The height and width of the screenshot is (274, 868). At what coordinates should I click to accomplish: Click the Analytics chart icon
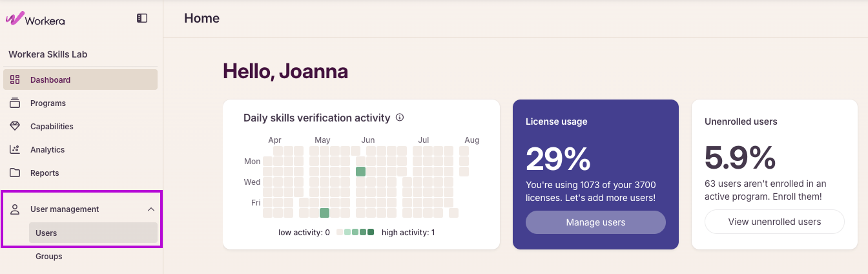coord(15,150)
